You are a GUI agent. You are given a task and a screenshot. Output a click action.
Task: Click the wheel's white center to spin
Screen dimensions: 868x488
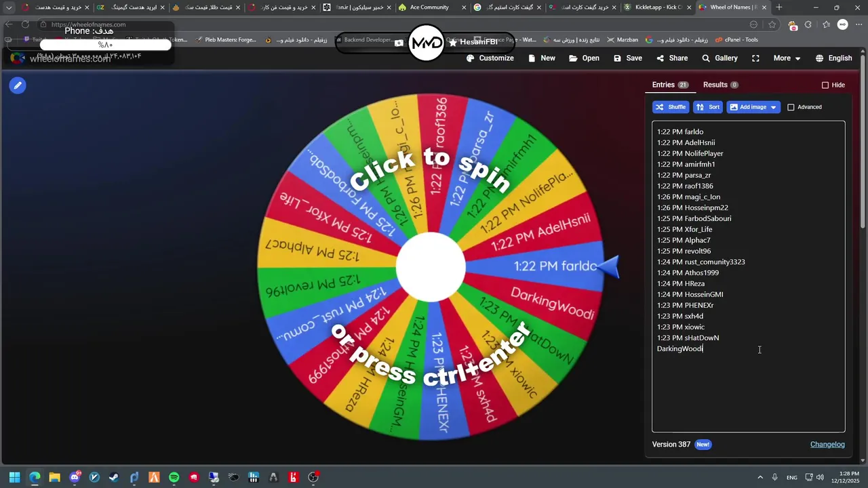point(431,267)
